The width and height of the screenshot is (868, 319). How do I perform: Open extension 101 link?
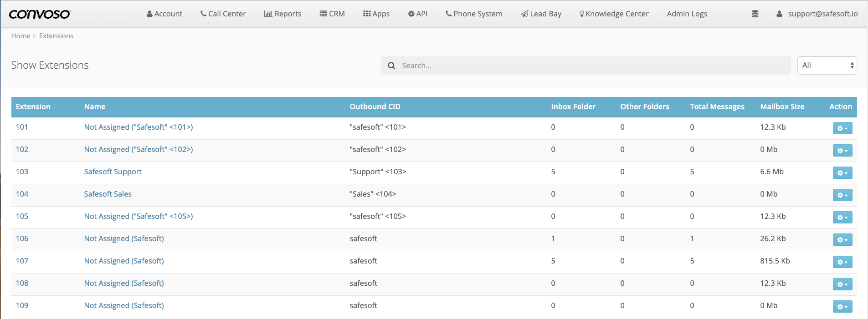click(22, 127)
